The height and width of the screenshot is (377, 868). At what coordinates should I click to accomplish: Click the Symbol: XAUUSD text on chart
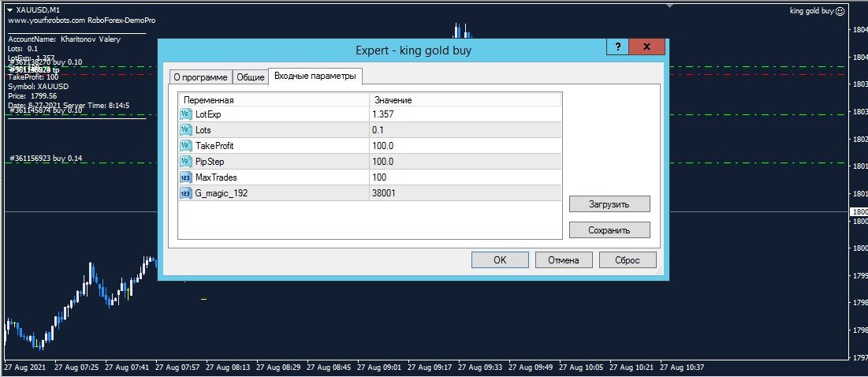[38, 86]
